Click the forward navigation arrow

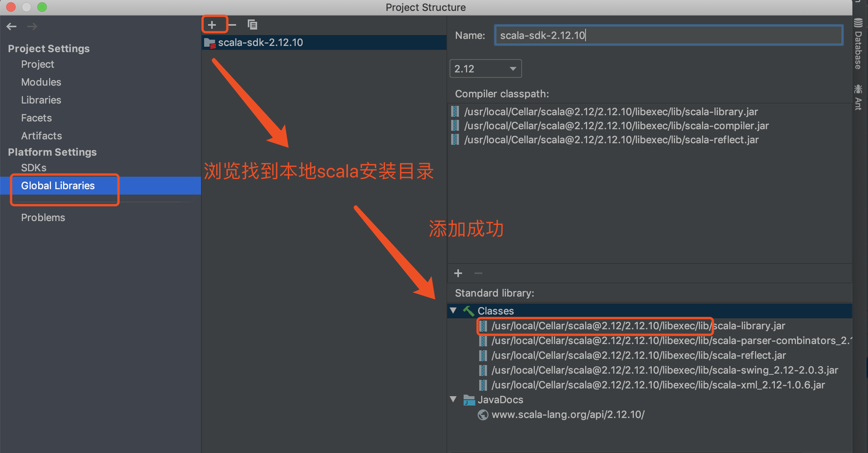32,26
